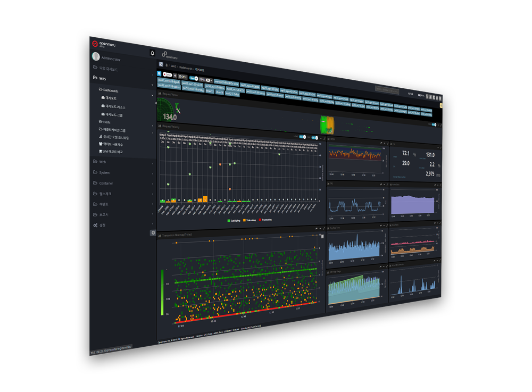
Task: Open the Off auto-refresh dropdown
Action: tap(182, 77)
